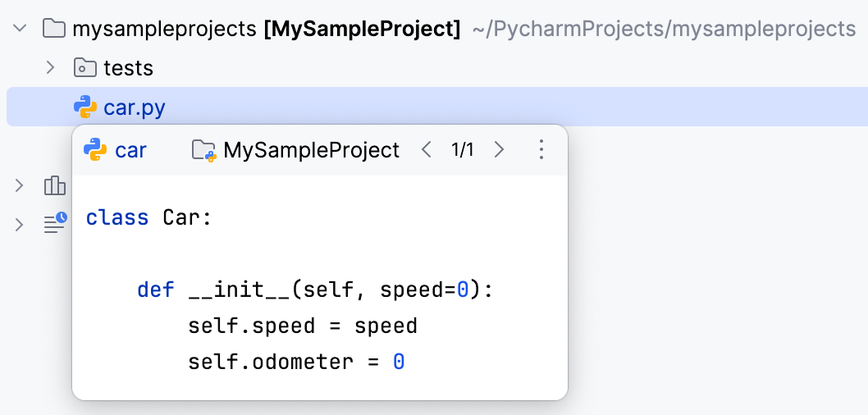Click the mysampleprojects root folder icon
Viewport: 868px width, 415px height.
pyautogui.click(x=54, y=30)
